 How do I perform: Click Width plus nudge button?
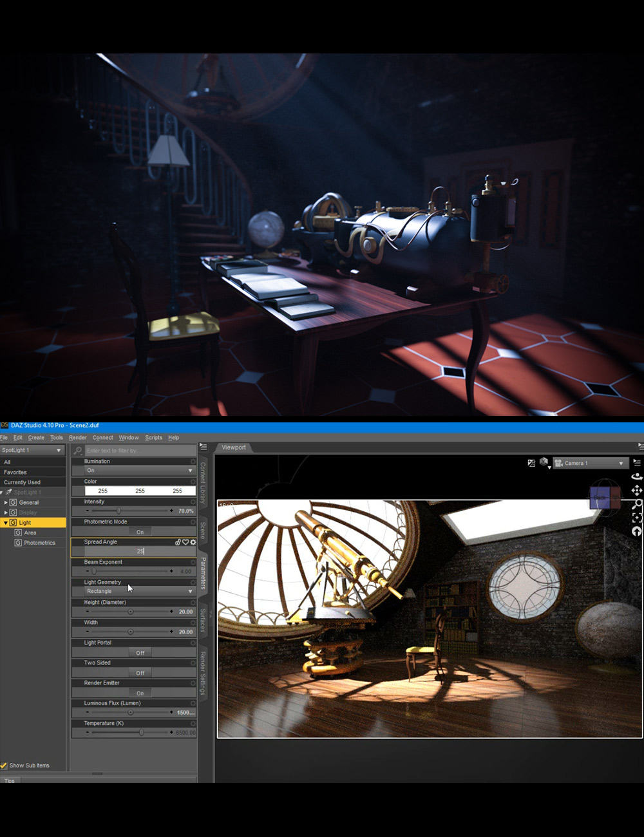[x=171, y=632]
